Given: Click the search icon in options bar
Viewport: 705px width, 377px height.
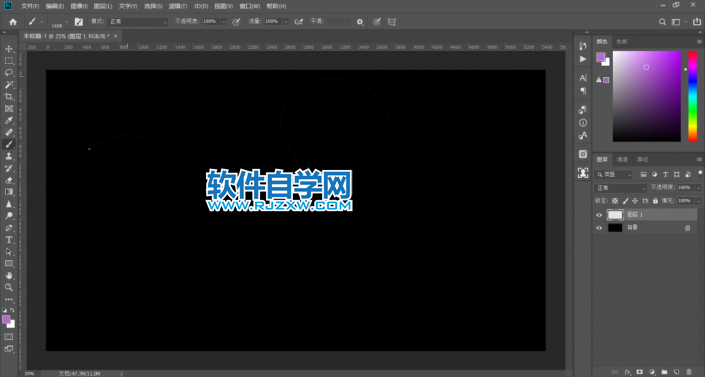Looking at the screenshot, I should tap(662, 22).
